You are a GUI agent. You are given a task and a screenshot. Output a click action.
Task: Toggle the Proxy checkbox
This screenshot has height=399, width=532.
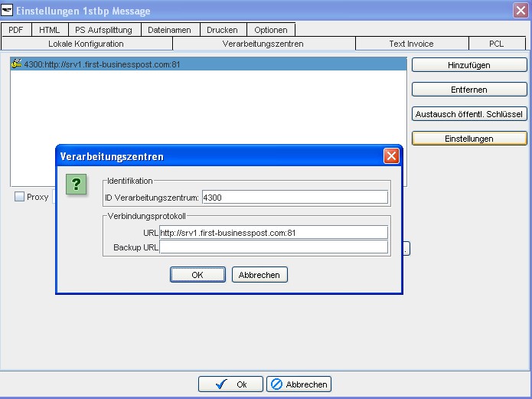coord(19,197)
